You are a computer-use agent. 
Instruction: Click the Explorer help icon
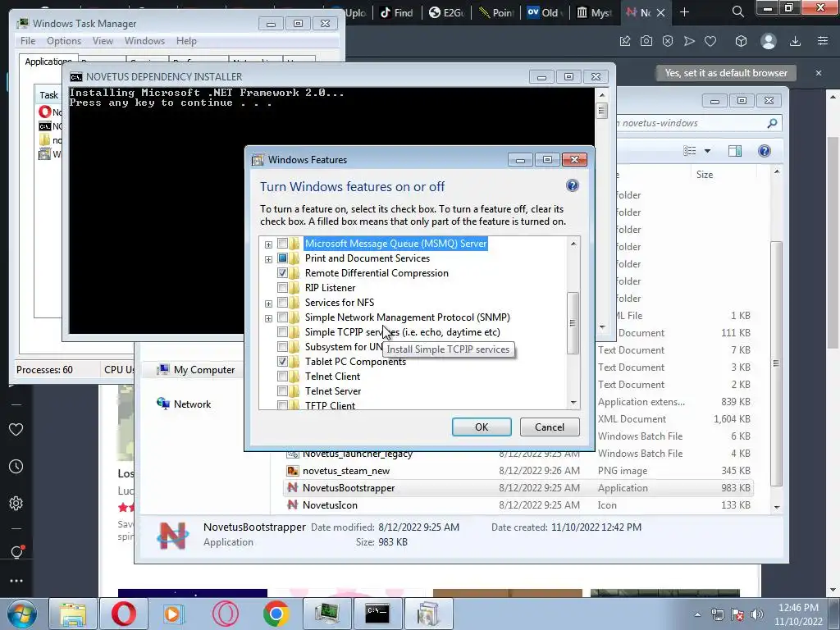765,151
